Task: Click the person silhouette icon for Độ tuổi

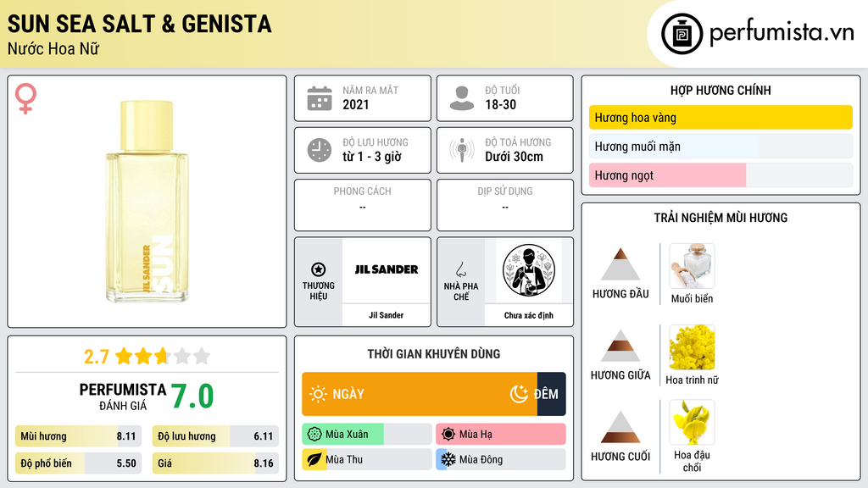Action: click(462, 98)
